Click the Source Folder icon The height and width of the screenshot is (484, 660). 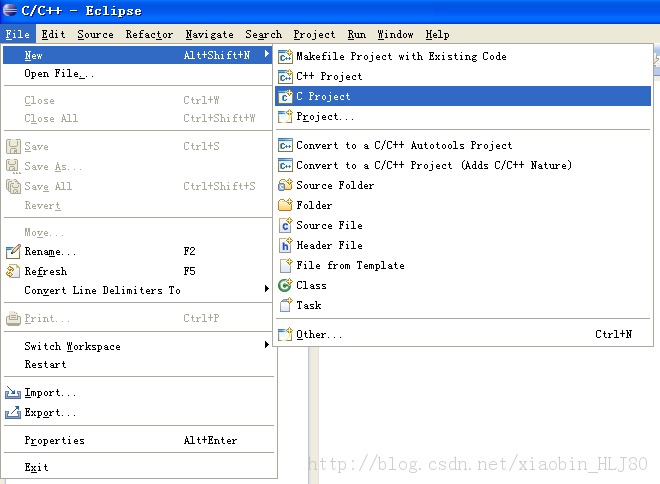285,185
